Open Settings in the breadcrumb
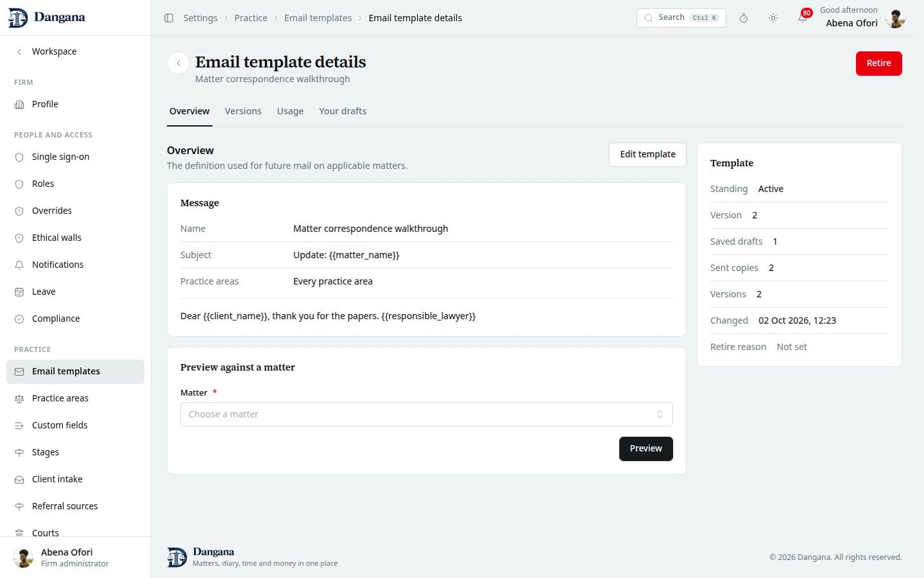Image resolution: width=924 pixels, height=578 pixels. (200, 18)
